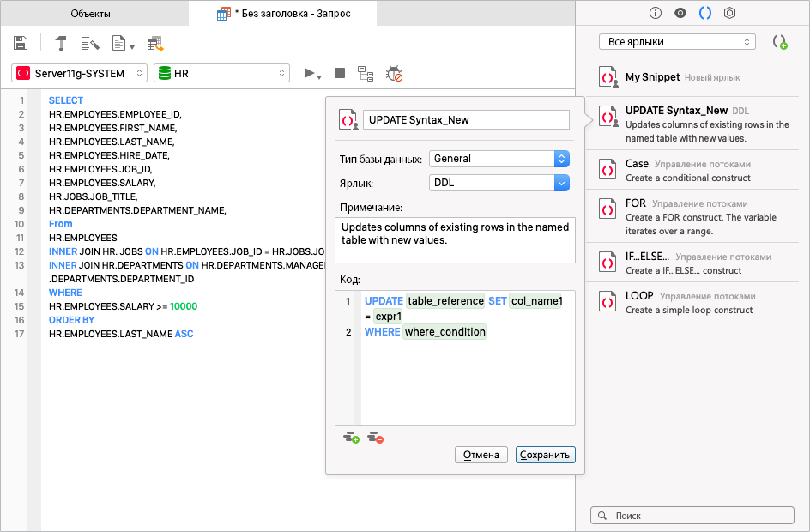810x532 pixels.
Task: Click the 'Сохранить' button
Action: [545, 455]
